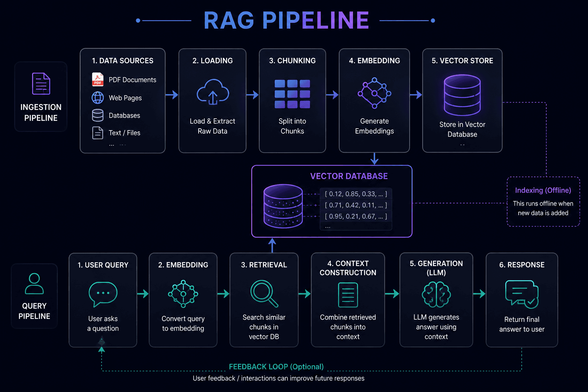Click the network icon in query Embedding

[183, 294]
